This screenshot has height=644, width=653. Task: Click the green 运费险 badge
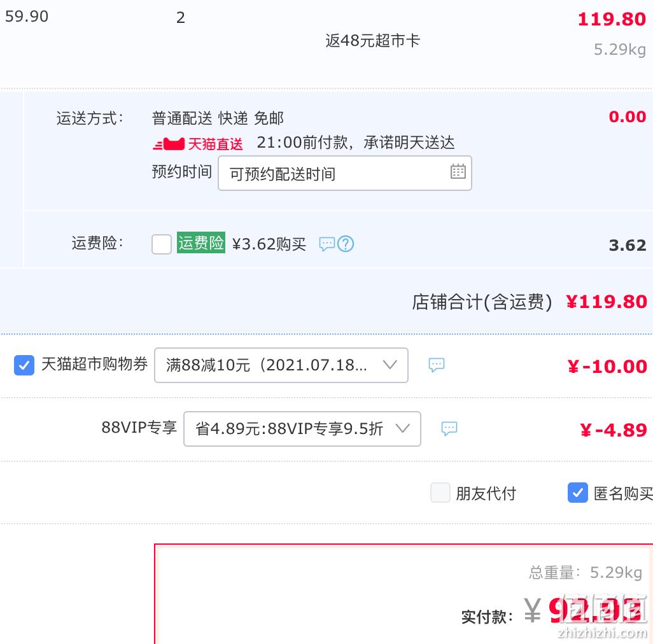(201, 242)
